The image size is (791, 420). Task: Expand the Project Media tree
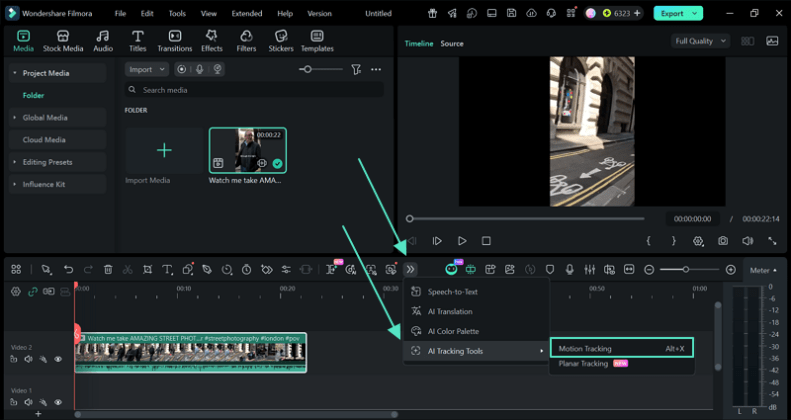[x=15, y=73]
